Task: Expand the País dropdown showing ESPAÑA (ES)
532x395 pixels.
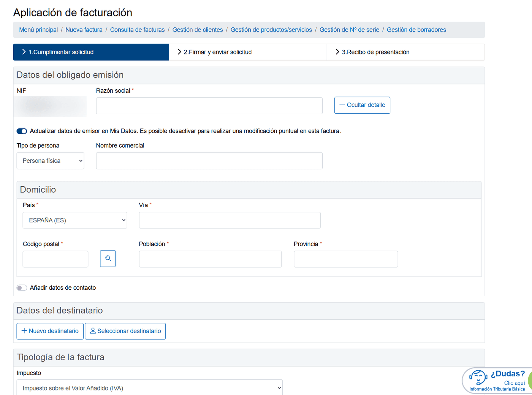Action: (x=75, y=220)
